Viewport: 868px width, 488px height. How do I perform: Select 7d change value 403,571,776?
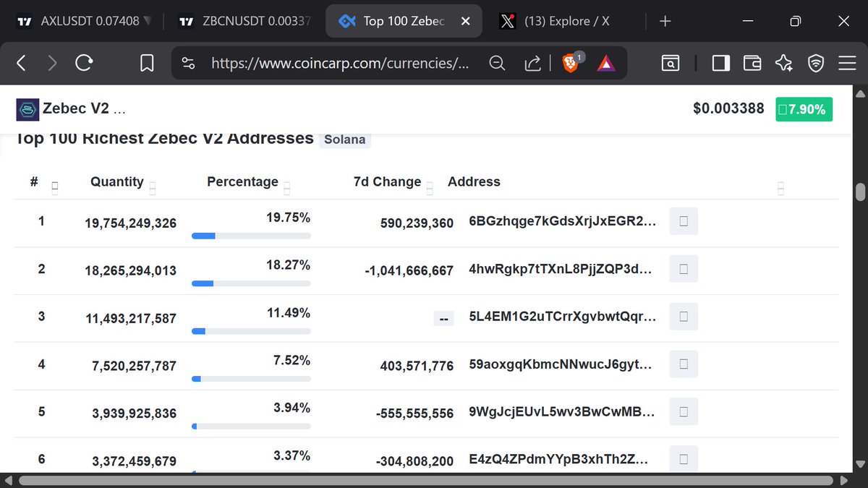coord(417,367)
